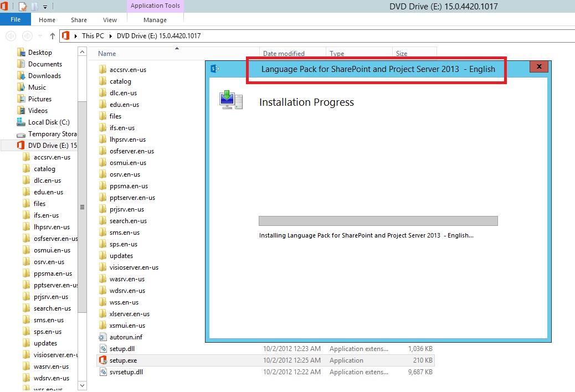Select the Temporary Storage drive icon
The image size is (575, 392).
[21, 134]
